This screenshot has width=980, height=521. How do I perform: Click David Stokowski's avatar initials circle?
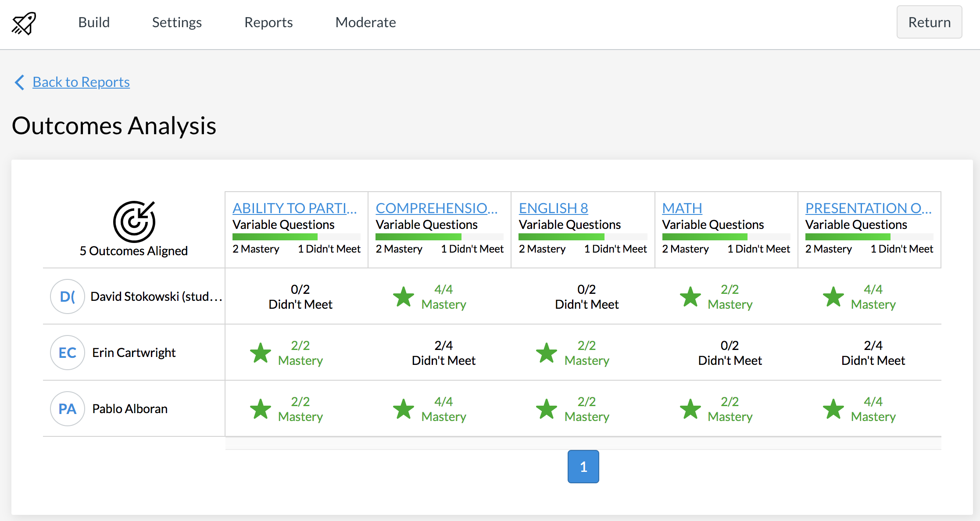pyautogui.click(x=67, y=296)
